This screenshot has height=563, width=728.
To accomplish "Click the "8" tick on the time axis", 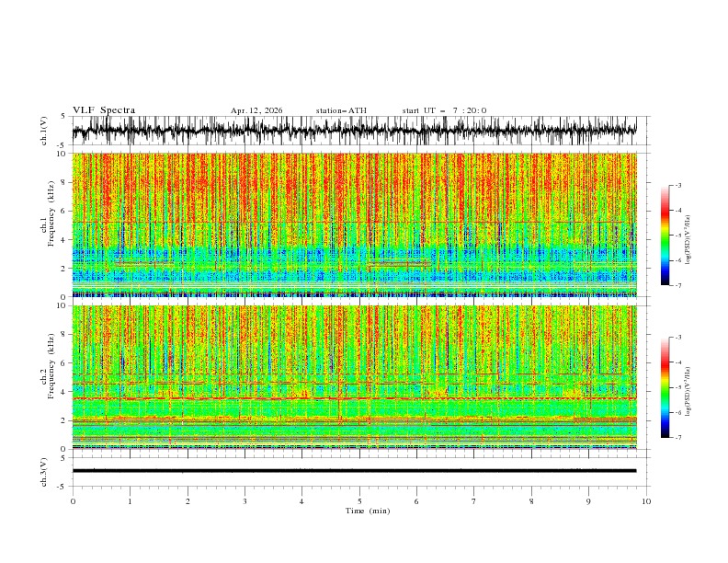I will tap(531, 501).
